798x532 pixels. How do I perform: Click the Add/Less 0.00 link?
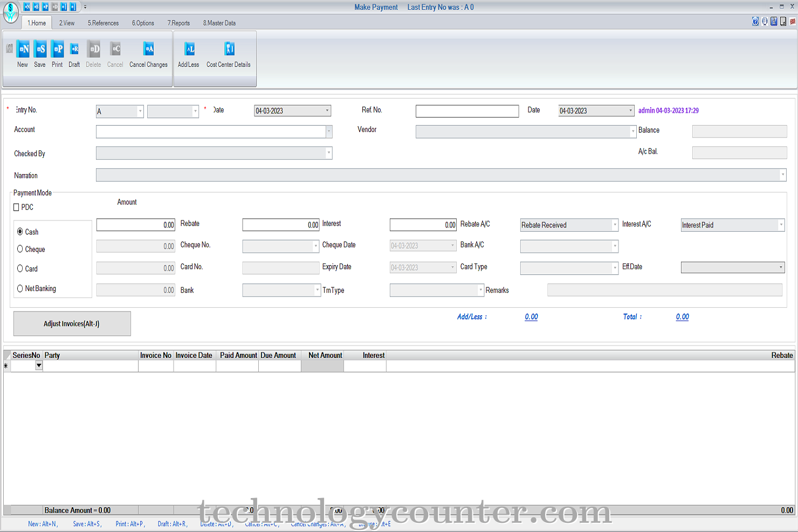531,317
